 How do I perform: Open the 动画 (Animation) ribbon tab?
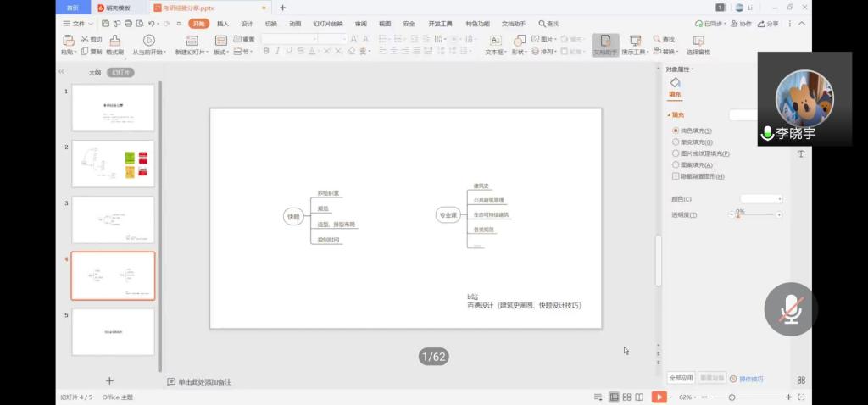click(295, 24)
